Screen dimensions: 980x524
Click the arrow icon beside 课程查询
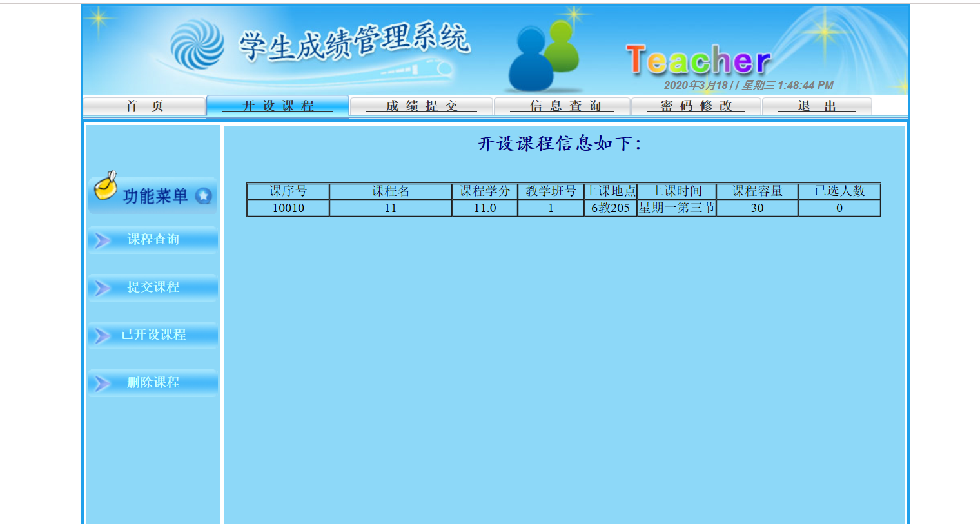(x=103, y=239)
